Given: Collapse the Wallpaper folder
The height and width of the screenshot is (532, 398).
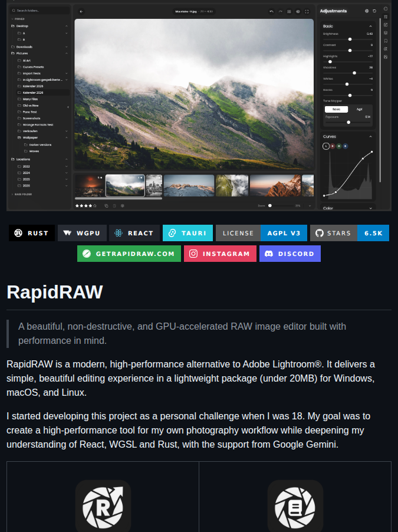Looking at the screenshot, I should point(67,137).
